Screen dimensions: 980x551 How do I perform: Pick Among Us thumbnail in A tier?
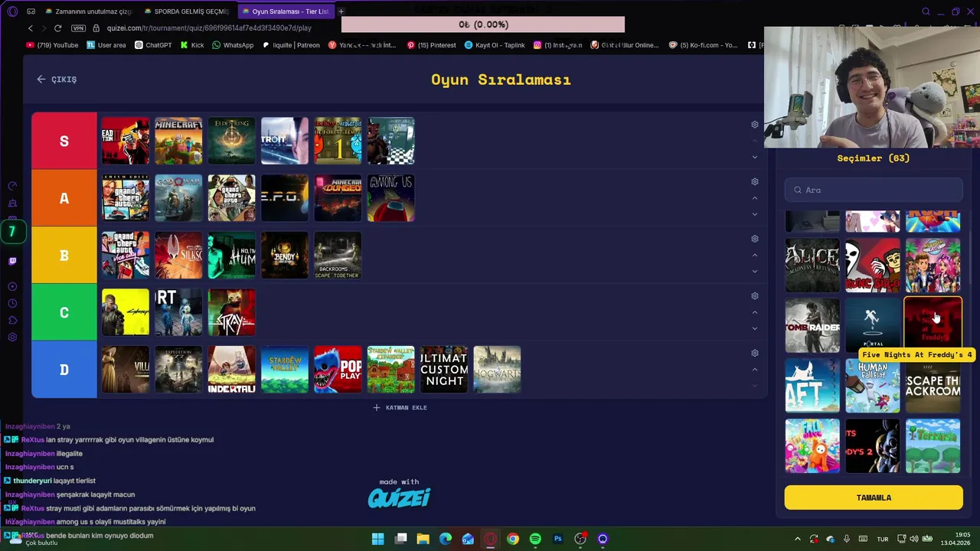click(391, 198)
